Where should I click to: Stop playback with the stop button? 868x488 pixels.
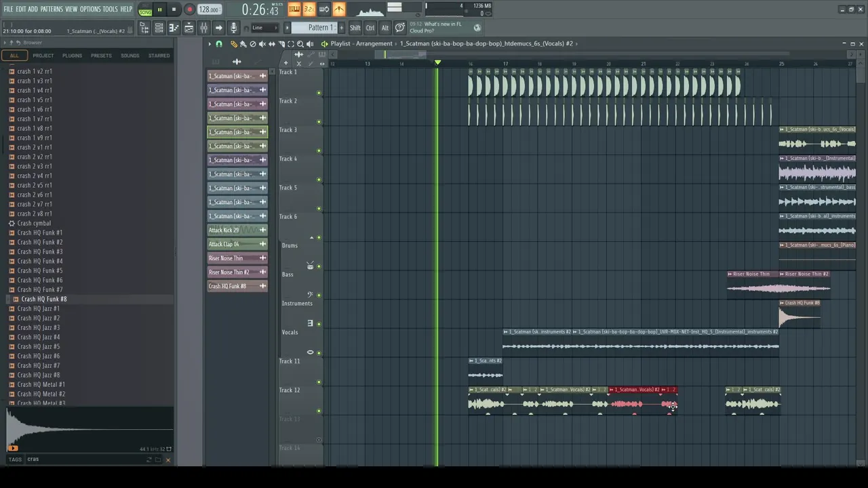point(174,10)
